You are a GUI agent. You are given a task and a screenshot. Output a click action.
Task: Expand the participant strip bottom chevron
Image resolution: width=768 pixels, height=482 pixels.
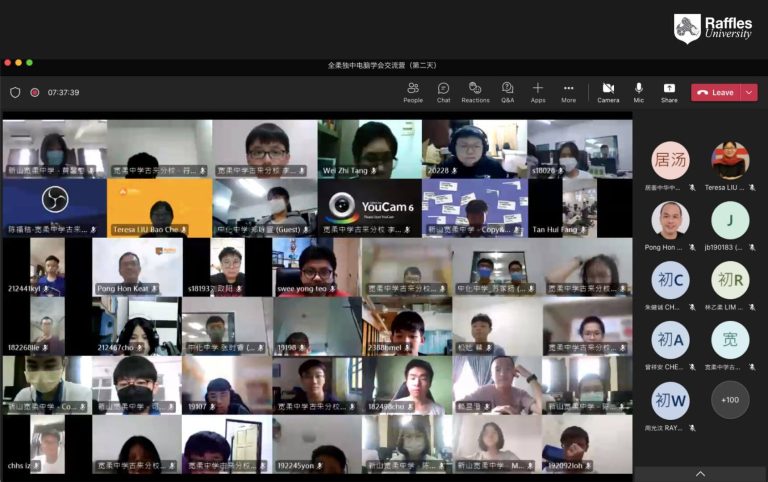pos(700,473)
